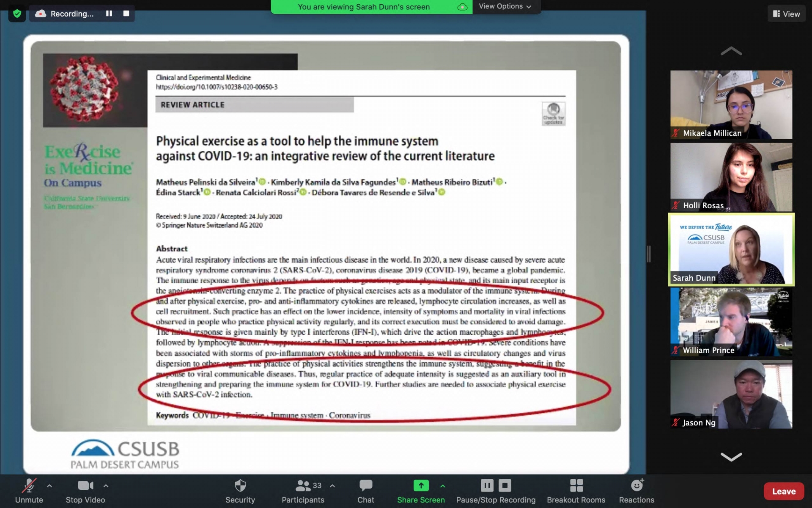Select View menu top right
The height and width of the screenshot is (508, 812).
click(786, 13)
